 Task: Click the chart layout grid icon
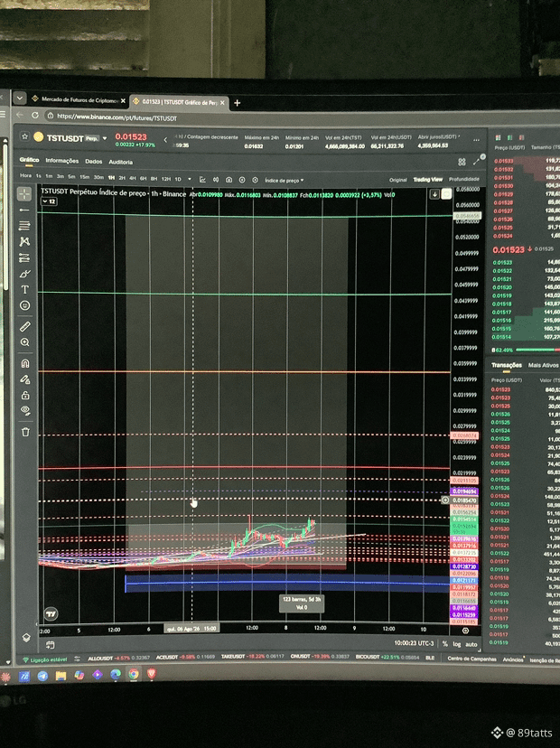tap(462, 163)
